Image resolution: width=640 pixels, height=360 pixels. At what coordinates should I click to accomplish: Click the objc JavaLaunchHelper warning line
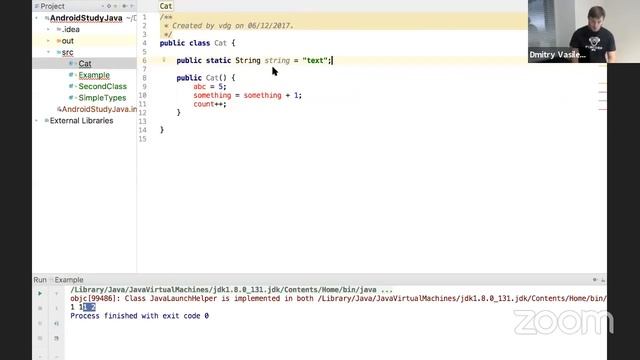click(x=338, y=298)
